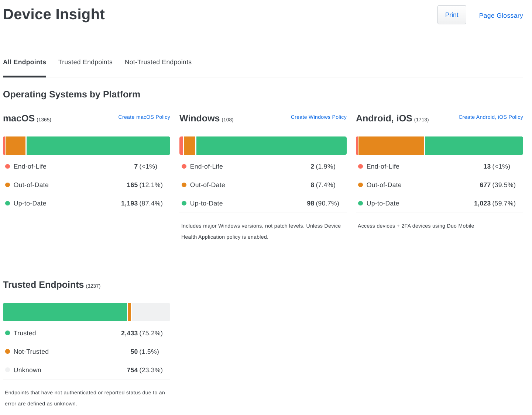Click the green Up-to-Date dot under Android, iOS
This screenshot has width=532, height=415.
tap(360, 203)
